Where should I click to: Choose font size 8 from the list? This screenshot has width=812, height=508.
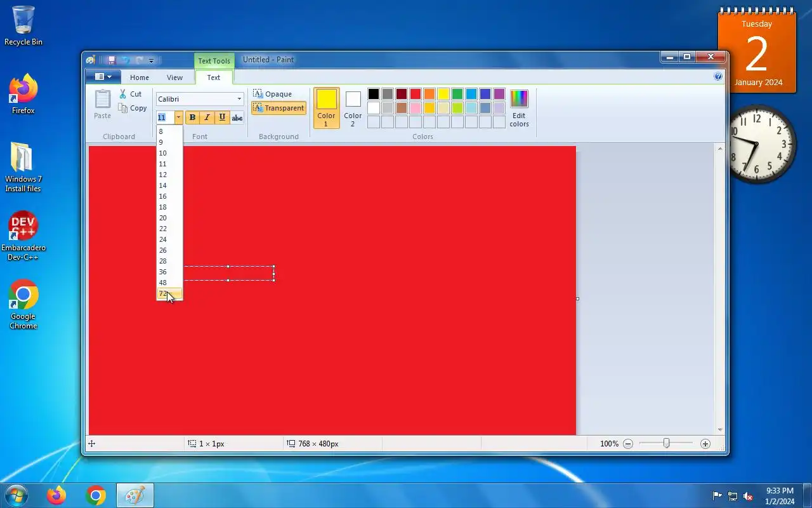click(x=169, y=131)
